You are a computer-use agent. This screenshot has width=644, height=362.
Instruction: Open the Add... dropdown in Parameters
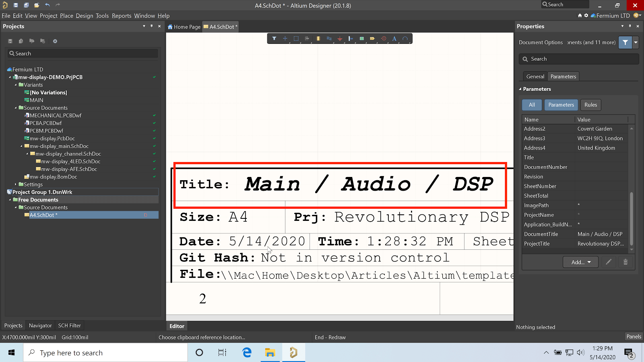coord(581,262)
